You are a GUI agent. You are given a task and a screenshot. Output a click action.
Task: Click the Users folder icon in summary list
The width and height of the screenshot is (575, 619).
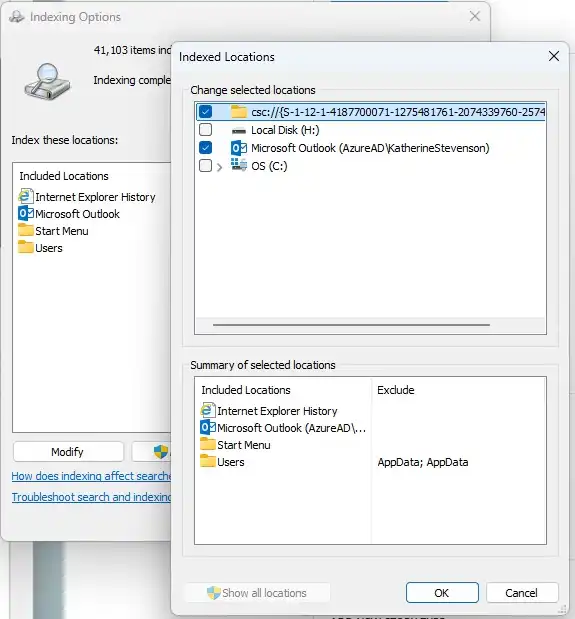(208, 461)
